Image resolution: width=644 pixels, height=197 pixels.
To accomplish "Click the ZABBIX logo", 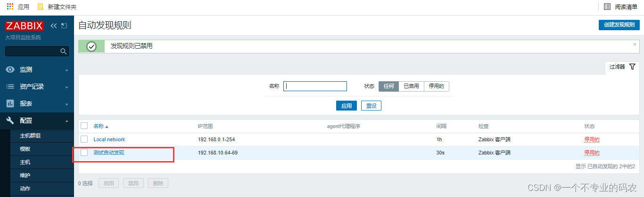I will pos(25,26).
